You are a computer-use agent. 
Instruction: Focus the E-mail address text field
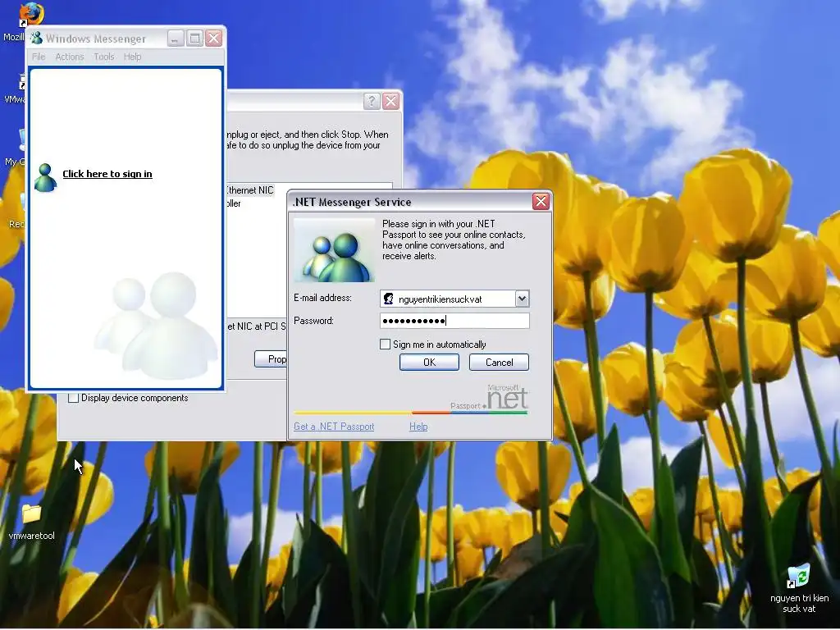(455, 299)
